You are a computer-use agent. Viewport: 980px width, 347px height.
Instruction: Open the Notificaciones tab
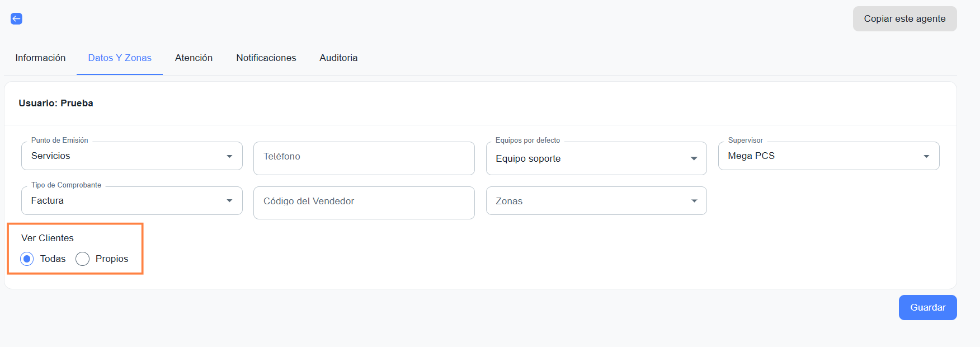pos(266,58)
